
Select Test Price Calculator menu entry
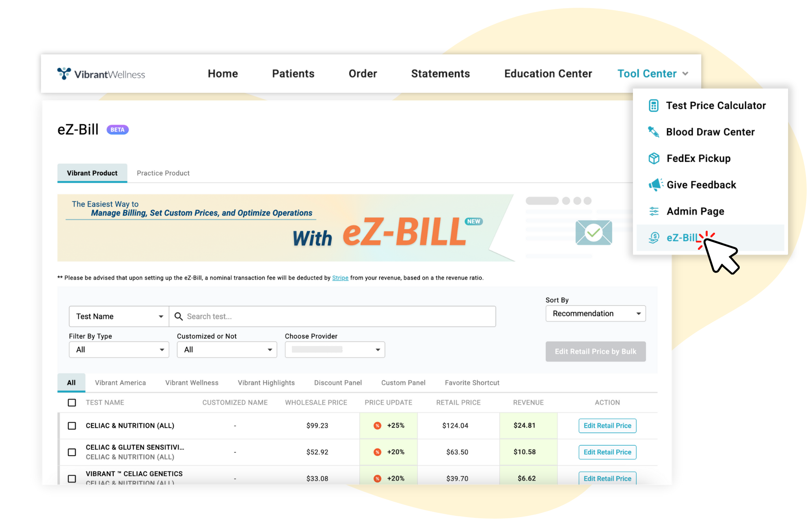pos(710,106)
